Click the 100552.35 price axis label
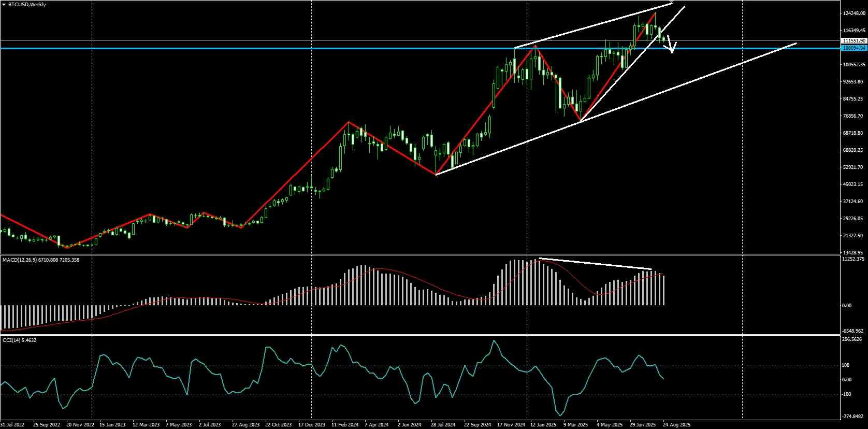The width and height of the screenshot is (868, 429). [x=854, y=65]
